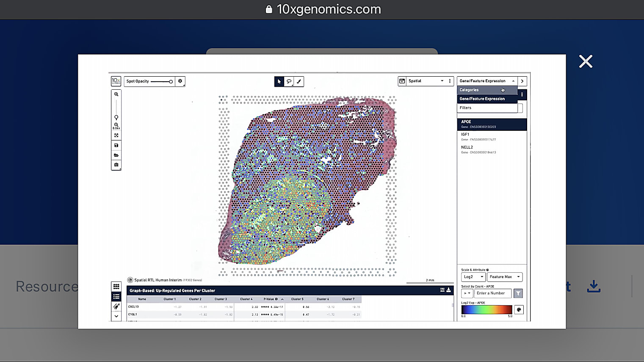The width and height of the screenshot is (644, 362).
Task: Click the projection layout icon beside Spatial
Action: pos(402,81)
